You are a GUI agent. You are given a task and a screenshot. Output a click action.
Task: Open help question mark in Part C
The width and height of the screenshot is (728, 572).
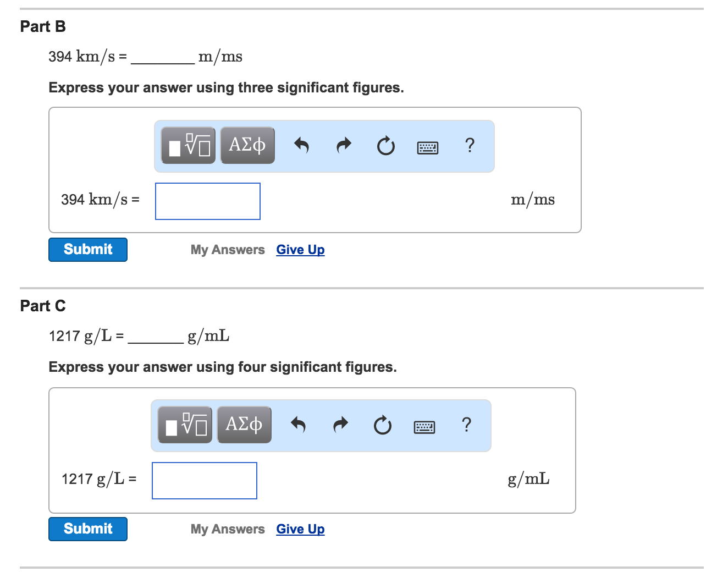point(466,425)
